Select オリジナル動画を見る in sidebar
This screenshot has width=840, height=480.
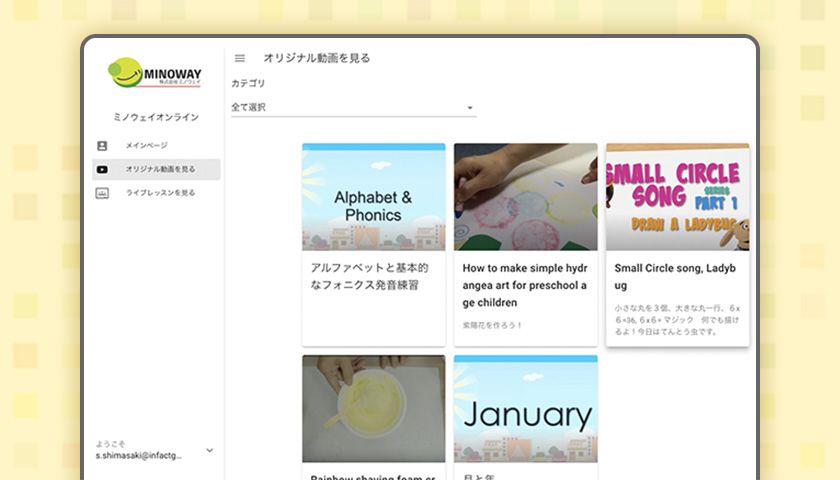coord(156,169)
